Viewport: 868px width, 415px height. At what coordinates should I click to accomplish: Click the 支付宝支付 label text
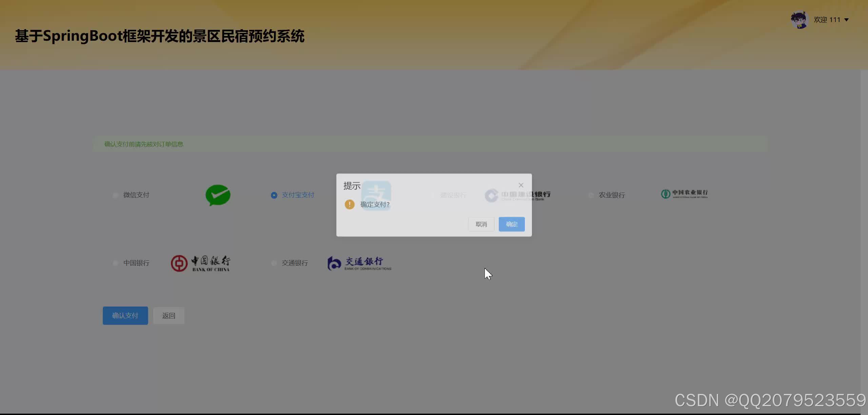click(298, 195)
